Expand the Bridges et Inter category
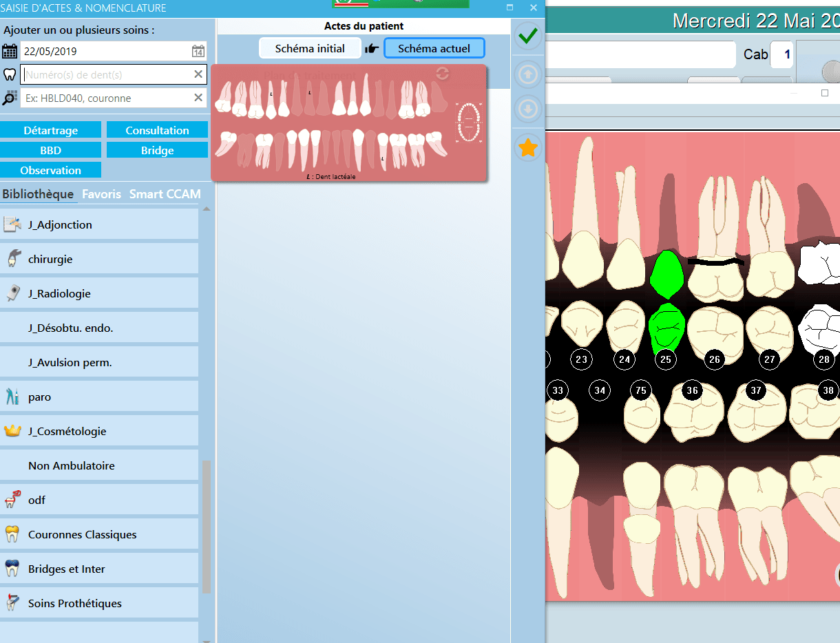The height and width of the screenshot is (643, 840). [67, 569]
